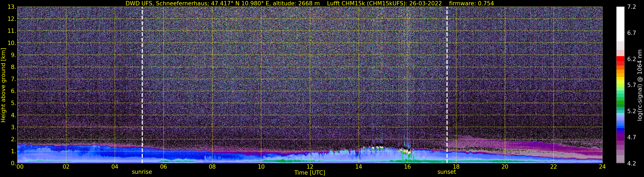Click the "Time [UTC]" axis label
644x177 pixels.
[310, 173]
